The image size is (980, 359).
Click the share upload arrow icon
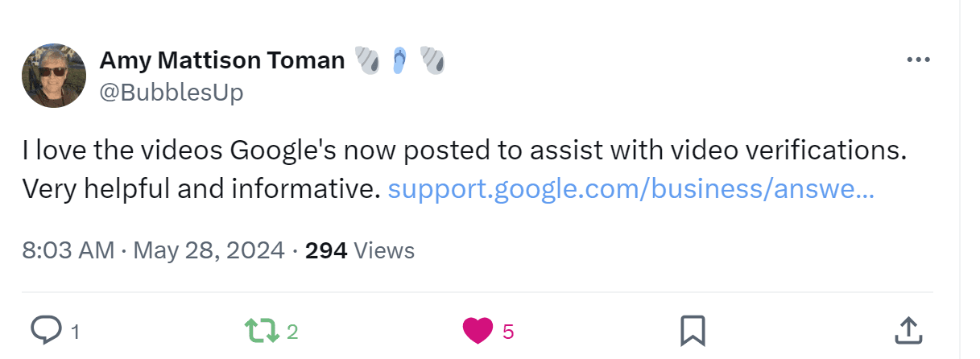coord(908,329)
